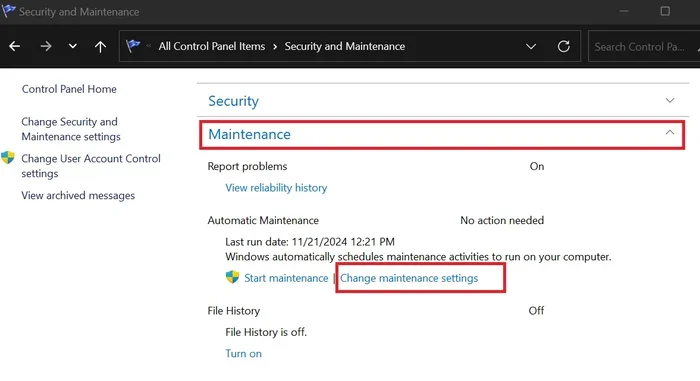
Task: Open the recent locations dropdown arrow
Action: [x=72, y=46]
